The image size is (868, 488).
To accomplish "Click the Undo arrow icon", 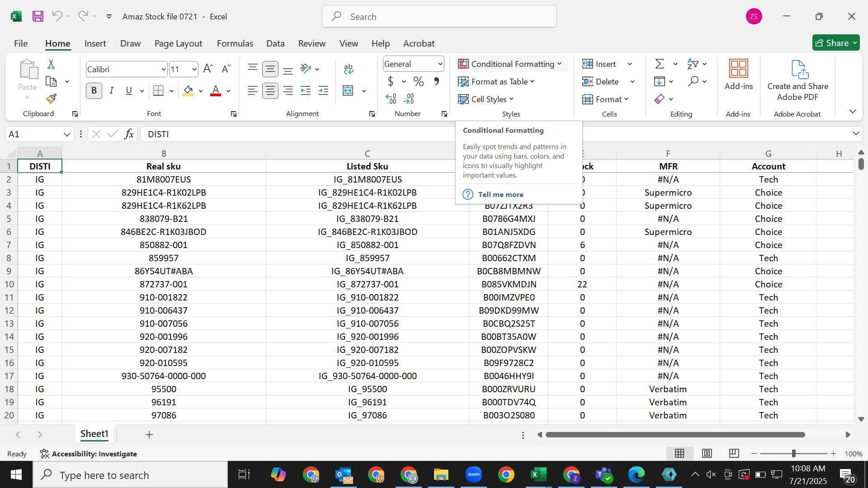I will tap(57, 16).
